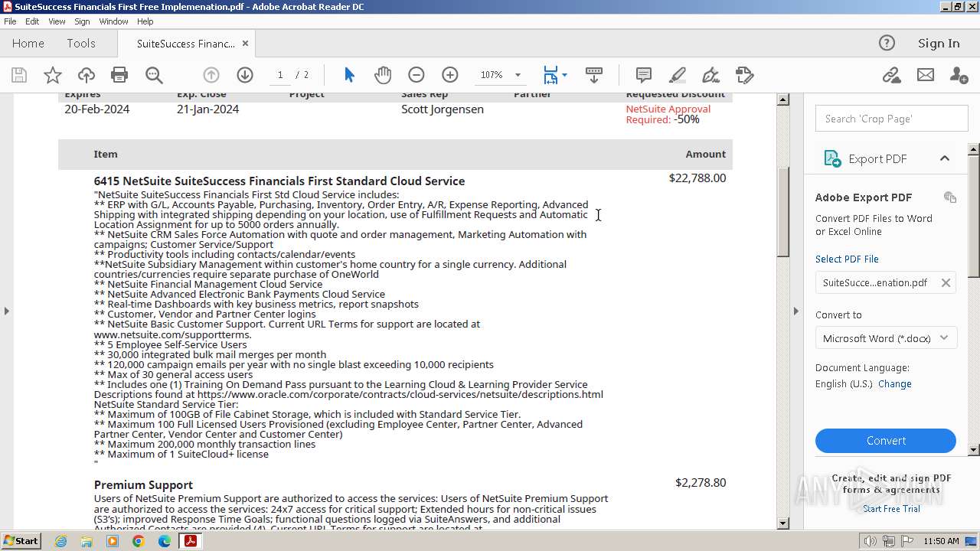Open the Fill & Sign pen tool
The height and width of the screenshot is (551, 980).
[x=710, y=75]
